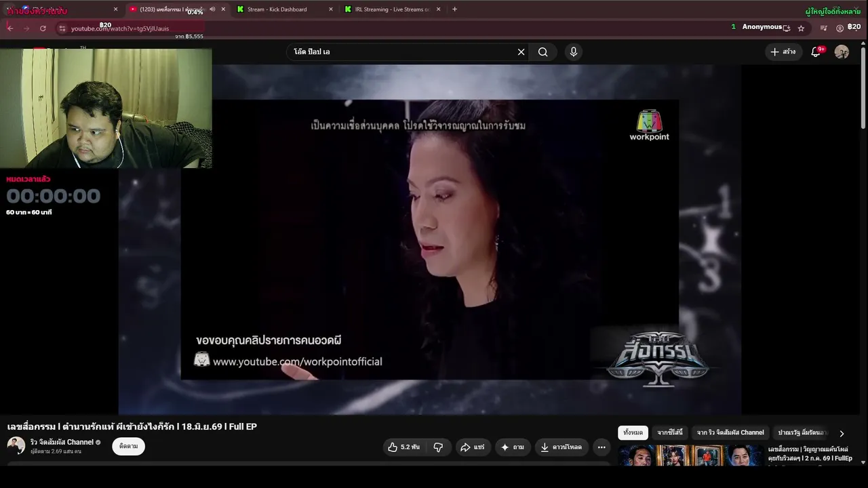Open the browser profile icon
868x488 pixels.
pos(840,28)
